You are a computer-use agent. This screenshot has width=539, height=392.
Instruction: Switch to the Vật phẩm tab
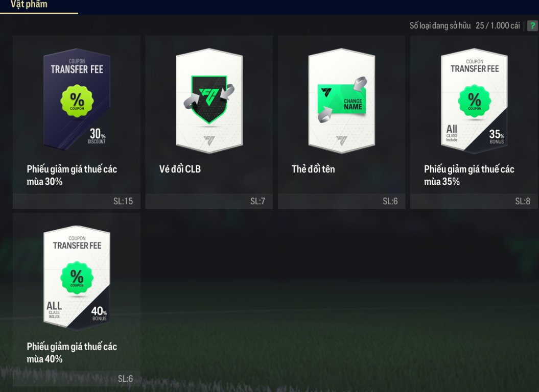point(29,5)
